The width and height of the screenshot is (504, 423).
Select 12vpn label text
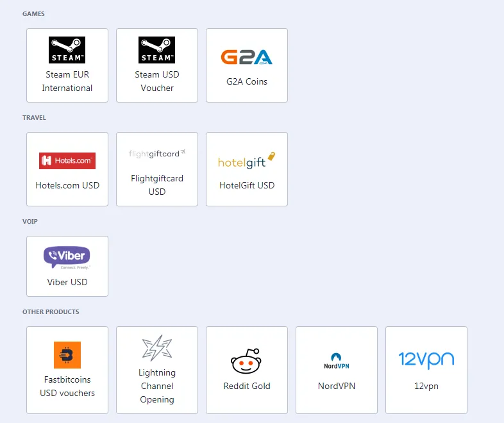click(x=426, y=386)
